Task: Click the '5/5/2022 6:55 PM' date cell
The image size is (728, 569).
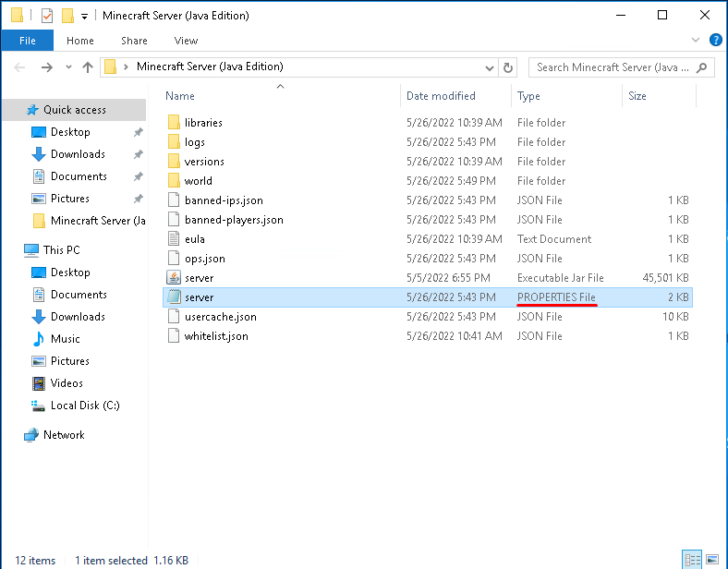Action: (x=448, y=277)
